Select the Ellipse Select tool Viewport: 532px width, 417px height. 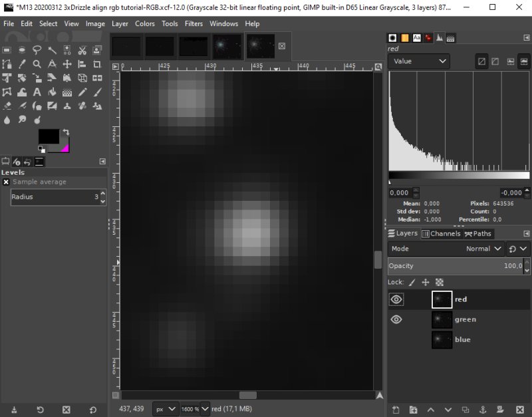tap(22, 51)
